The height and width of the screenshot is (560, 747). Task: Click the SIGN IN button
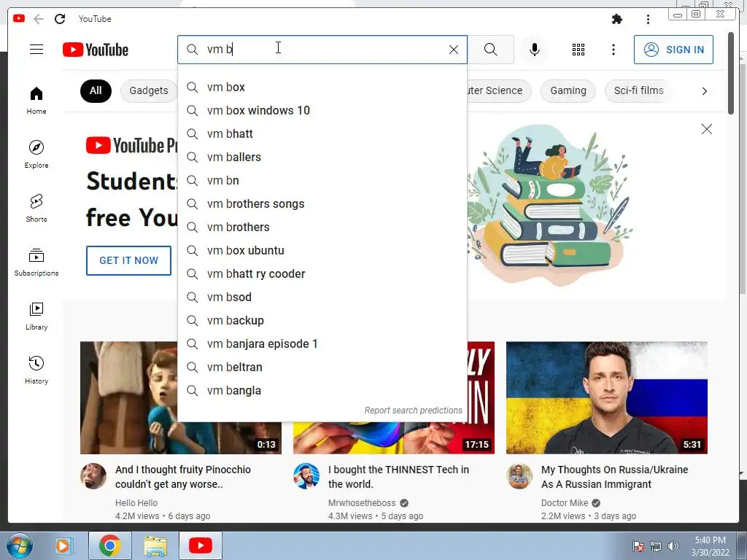[x=673, y=50]
